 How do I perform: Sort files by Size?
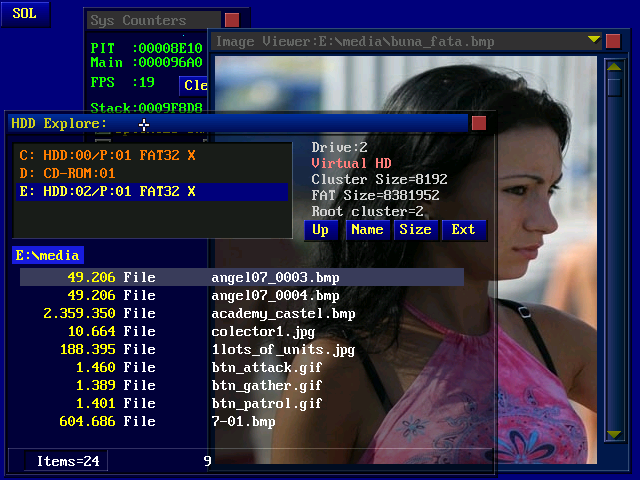pyautogui.click(x=416, y=230)
